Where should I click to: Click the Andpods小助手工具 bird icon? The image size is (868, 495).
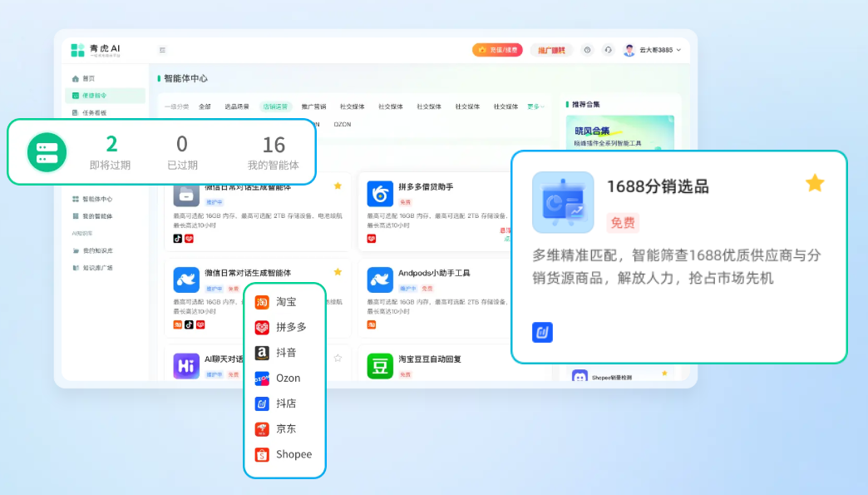tap(380, 280)
